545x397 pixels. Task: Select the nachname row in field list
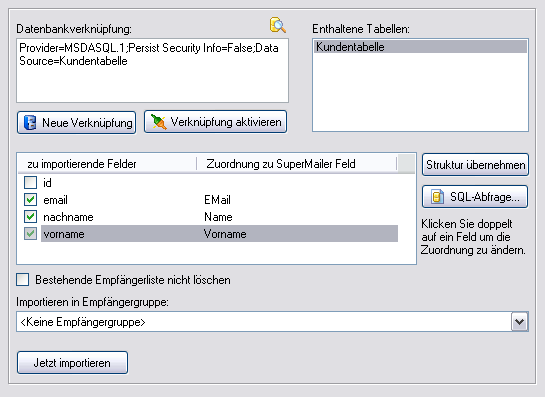[219, 217]
